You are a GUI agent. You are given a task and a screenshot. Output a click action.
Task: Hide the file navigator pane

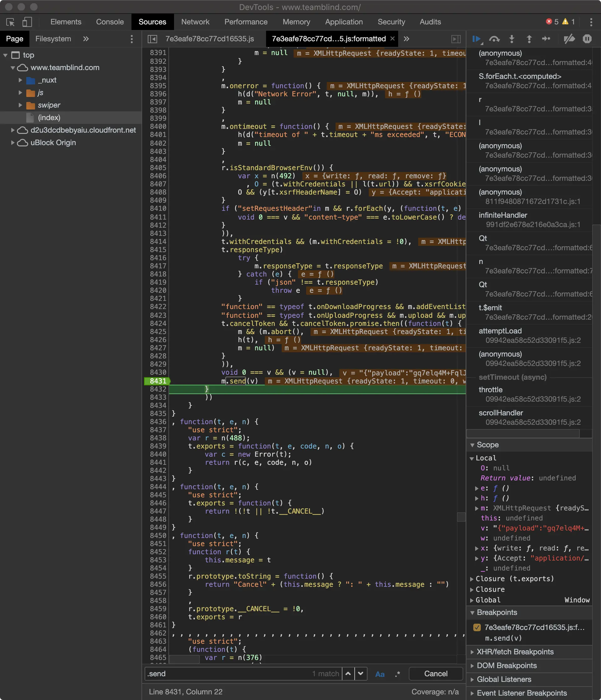coord(152,39)
